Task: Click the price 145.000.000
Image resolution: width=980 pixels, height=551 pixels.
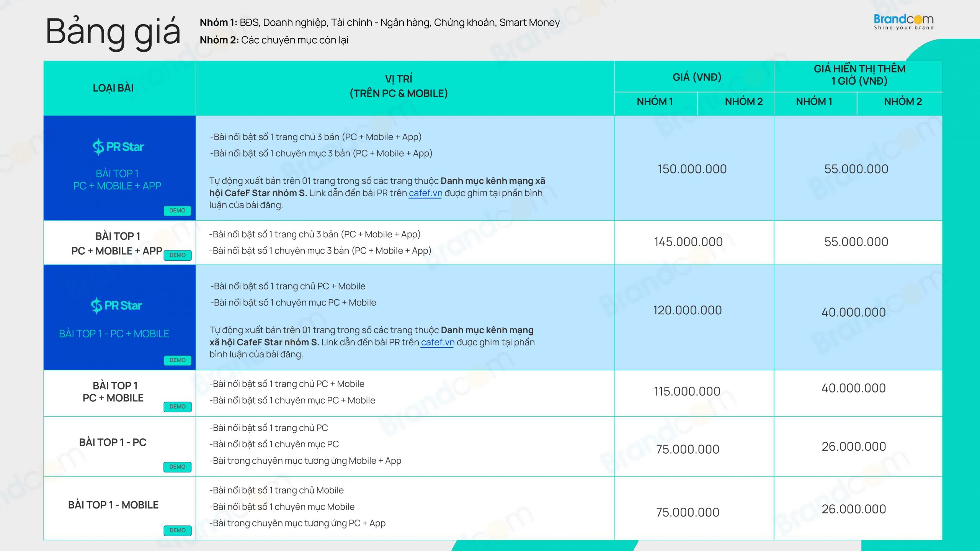Action: [x=688, y=242]
